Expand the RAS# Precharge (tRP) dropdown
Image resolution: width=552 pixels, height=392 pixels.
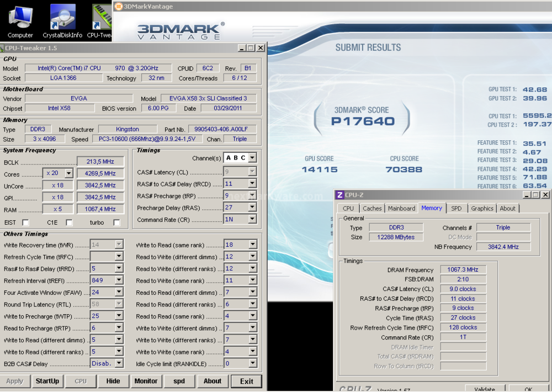point(252,195)
